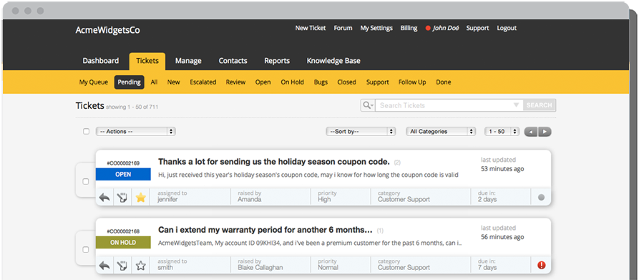The width and height of the screenshot is (644, 280).
Task: Open the holiday season coupon code ticket title
Action: point(274,162)
